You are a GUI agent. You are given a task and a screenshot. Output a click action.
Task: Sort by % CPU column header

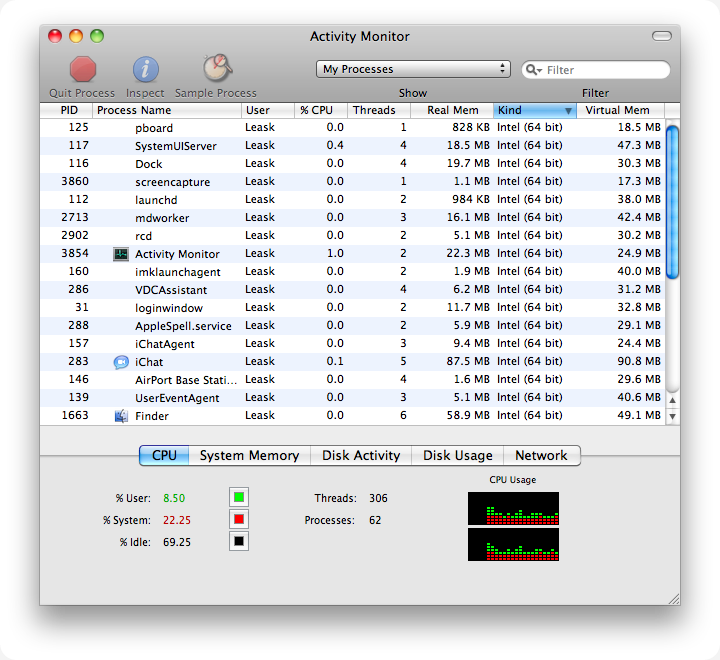pos(321,110)
